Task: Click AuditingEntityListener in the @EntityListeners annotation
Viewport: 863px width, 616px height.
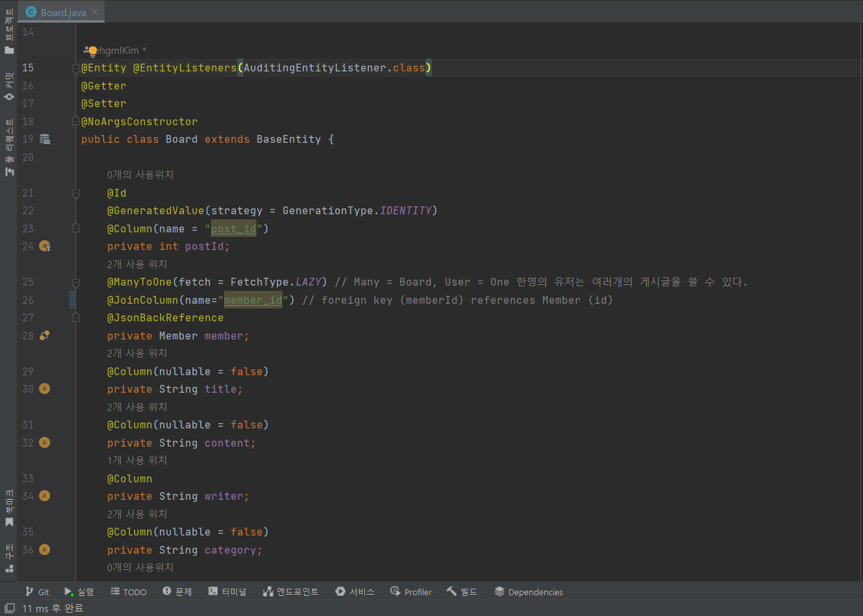Action: coord(315,68)
